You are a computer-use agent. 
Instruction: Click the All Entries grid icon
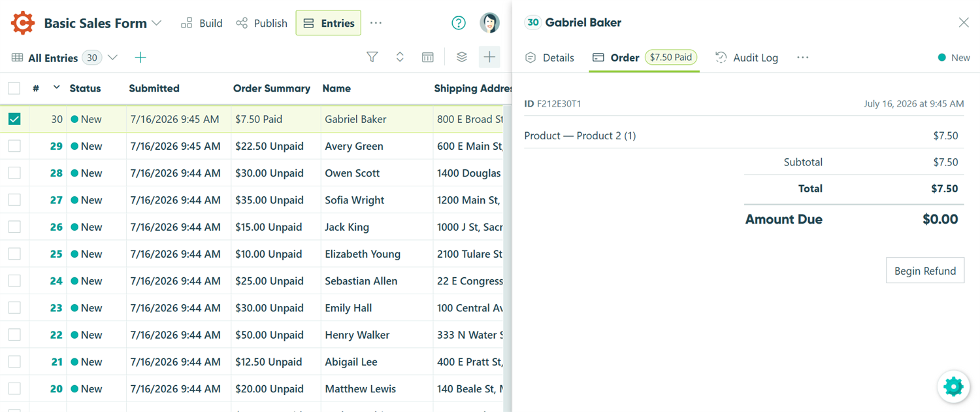point(18,58)
